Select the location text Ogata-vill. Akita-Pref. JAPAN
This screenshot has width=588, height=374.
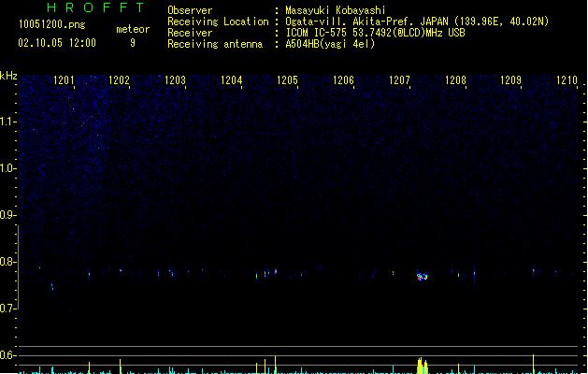(366, 22)
